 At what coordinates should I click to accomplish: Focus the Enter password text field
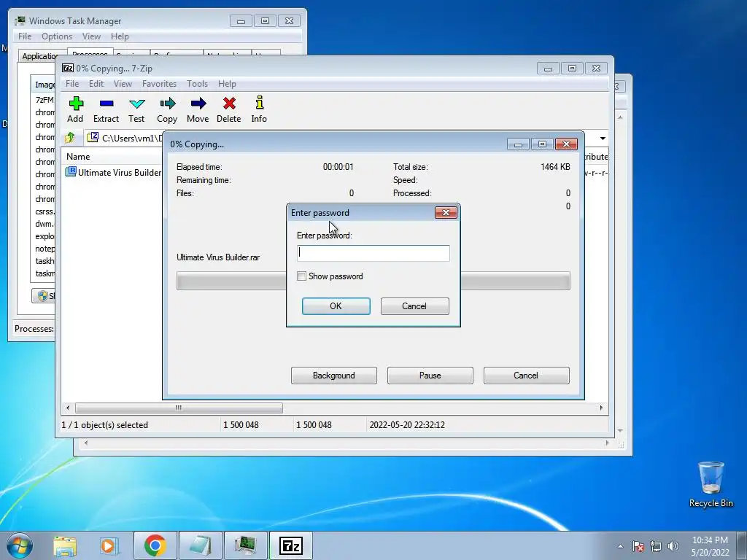(x=373, y=253)
